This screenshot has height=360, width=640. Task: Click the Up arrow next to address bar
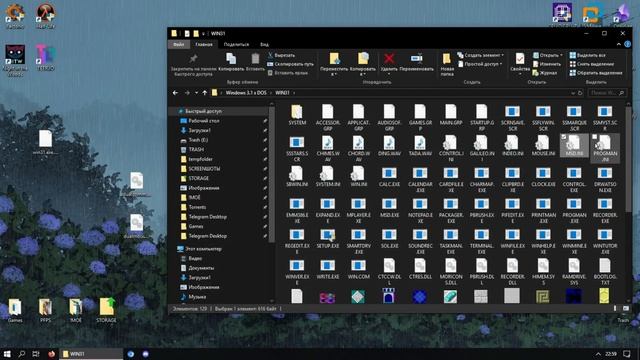[x=204, y=93]
